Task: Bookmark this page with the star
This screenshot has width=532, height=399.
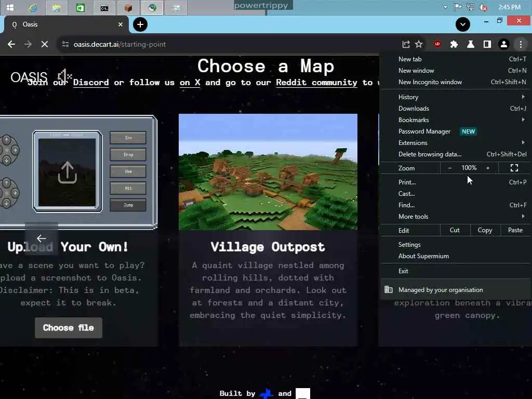Action: (419, 44)
